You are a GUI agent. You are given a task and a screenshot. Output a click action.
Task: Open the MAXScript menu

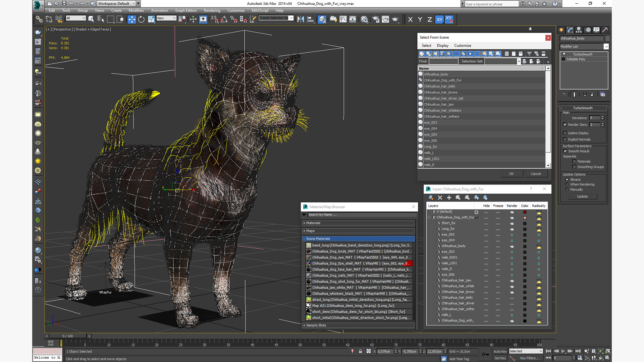(260, 10)
